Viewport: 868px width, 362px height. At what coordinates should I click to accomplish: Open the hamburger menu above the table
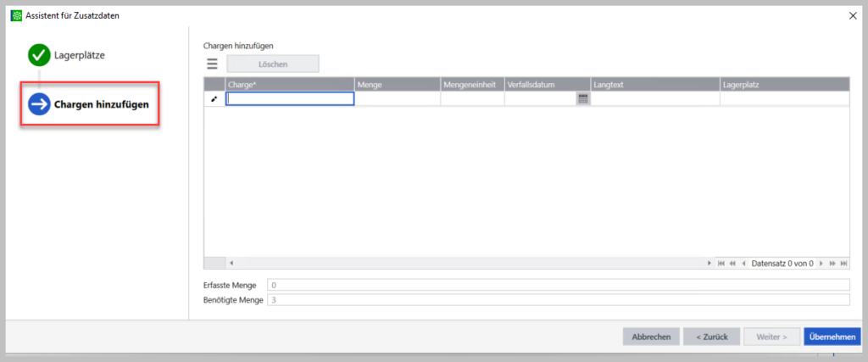pyautogui.click(x=212, y=64)
